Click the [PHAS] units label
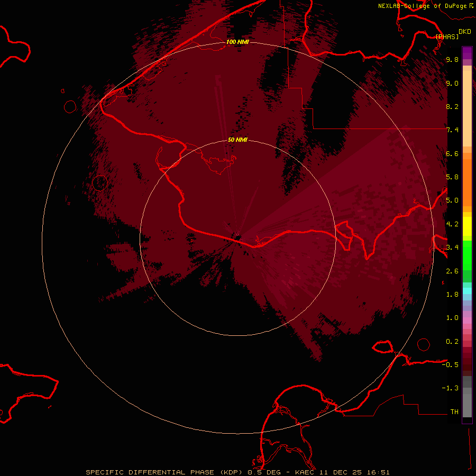476x476 pixels. [447, 36]
